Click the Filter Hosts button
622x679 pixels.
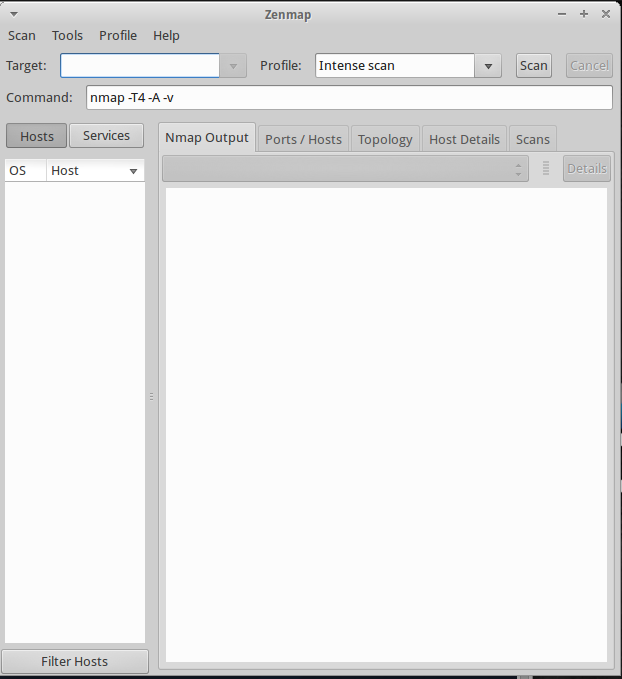(75, 661)
